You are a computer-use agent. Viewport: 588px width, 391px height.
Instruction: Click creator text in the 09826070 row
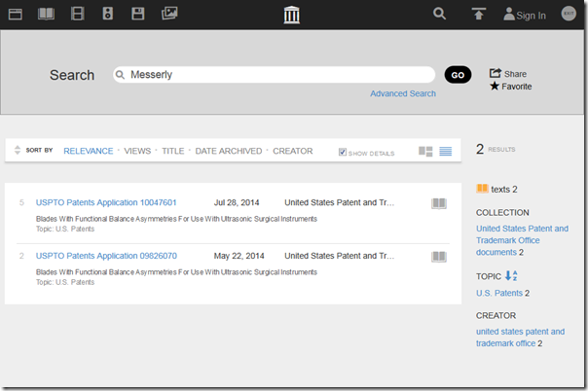coord(340,256)
